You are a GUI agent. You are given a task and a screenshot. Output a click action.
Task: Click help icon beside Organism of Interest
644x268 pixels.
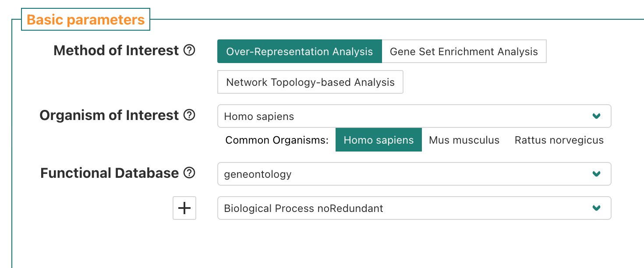tap(189, 115)
